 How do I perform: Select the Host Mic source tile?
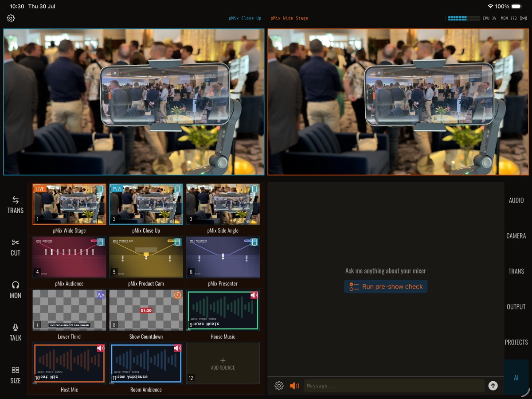(69, 364)
